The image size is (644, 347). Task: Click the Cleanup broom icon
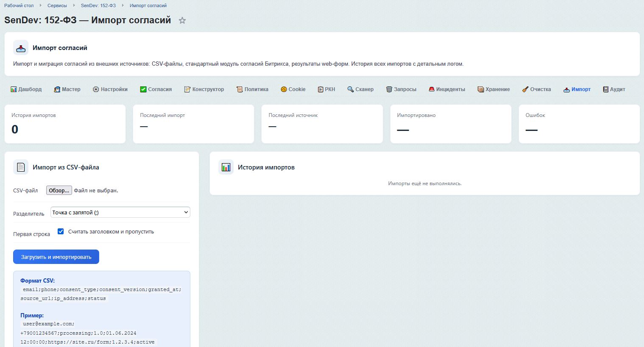525,89
